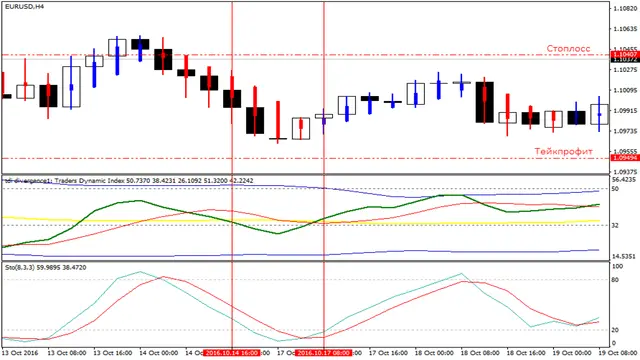Click the 32 level on TDI scale

click(x=615, y=225)
